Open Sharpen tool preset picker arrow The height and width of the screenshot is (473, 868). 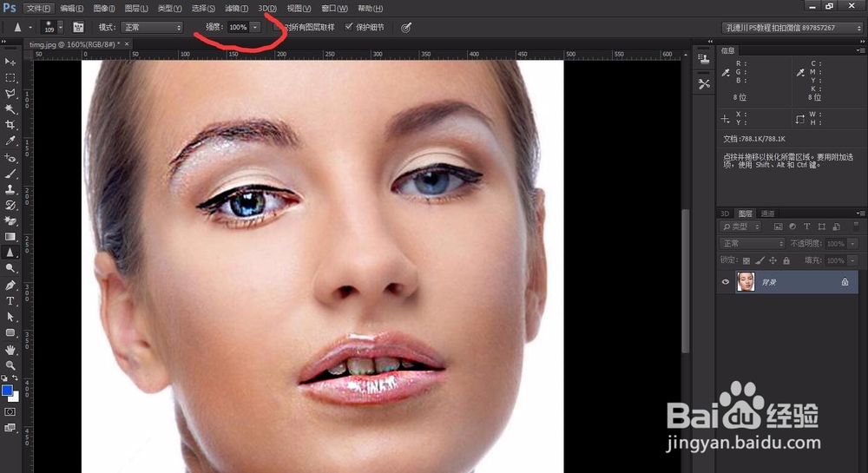pos(30,27)
